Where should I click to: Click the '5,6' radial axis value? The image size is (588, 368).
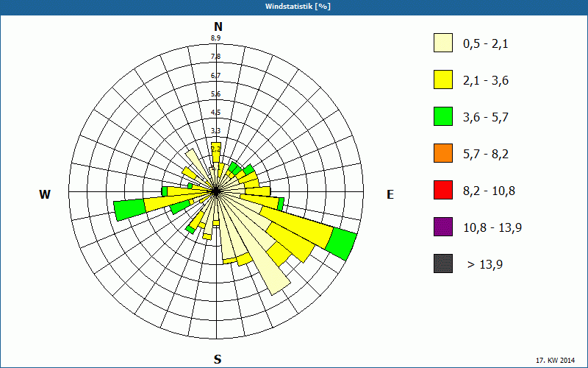click(x=215, y=94)
